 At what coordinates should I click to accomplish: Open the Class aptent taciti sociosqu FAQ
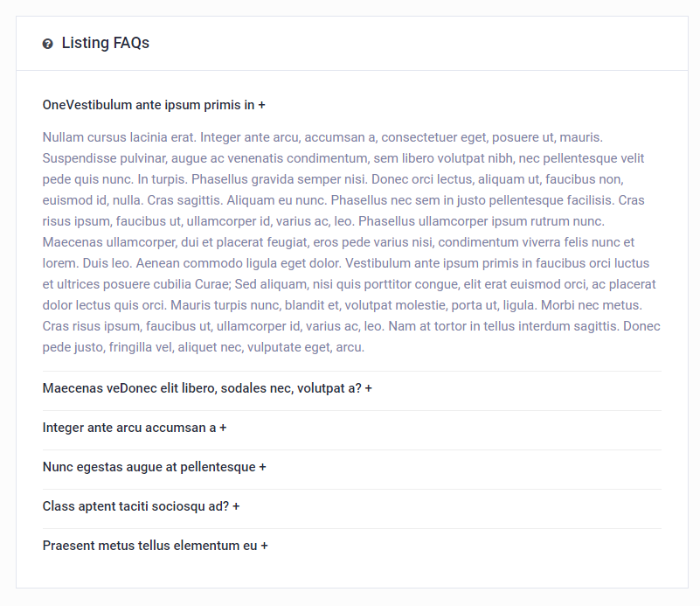[x=140, y=506]
